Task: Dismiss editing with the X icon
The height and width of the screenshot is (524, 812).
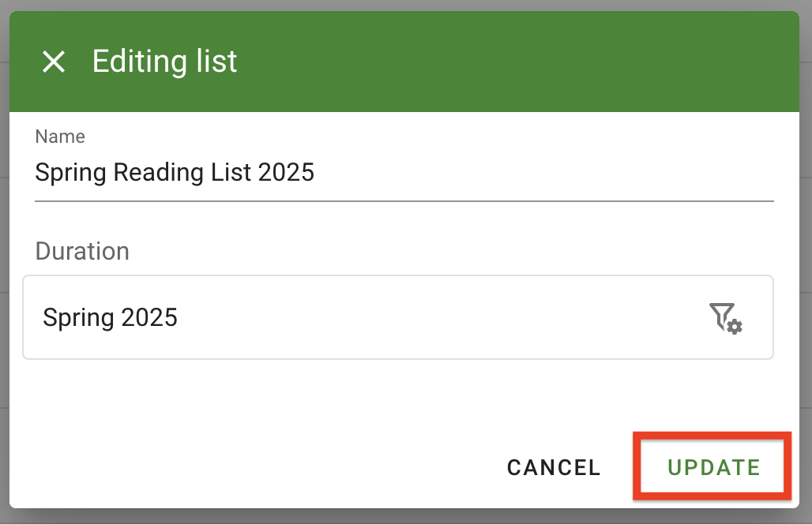Action: tap(54, 62)
